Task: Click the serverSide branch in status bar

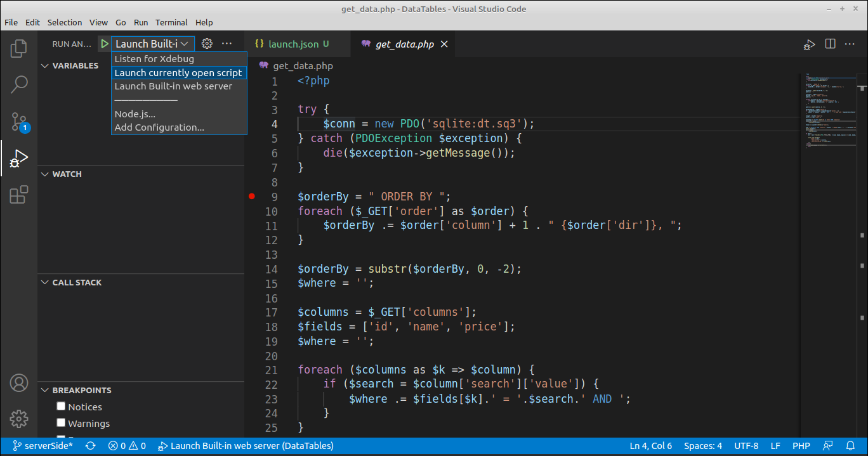Action: (43, 446)
